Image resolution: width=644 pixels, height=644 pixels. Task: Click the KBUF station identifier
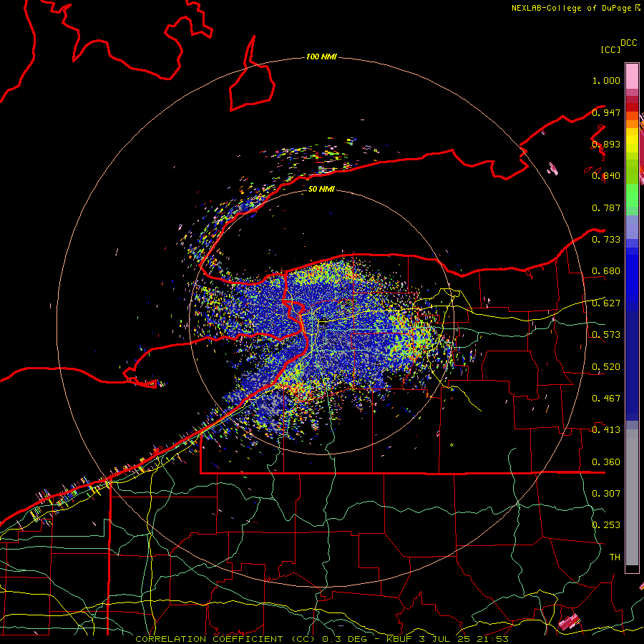point(400,639)
